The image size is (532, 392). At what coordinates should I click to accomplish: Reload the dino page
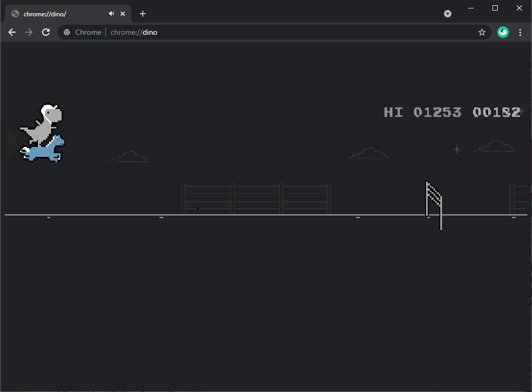click(x=46, y=32)
